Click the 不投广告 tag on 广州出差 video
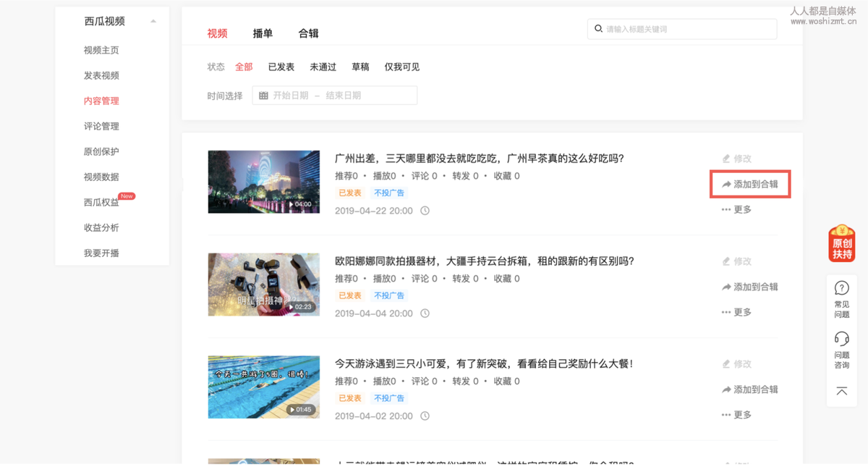Image resolution: width=868 pixels, height=467 pixels. point(389,193)
